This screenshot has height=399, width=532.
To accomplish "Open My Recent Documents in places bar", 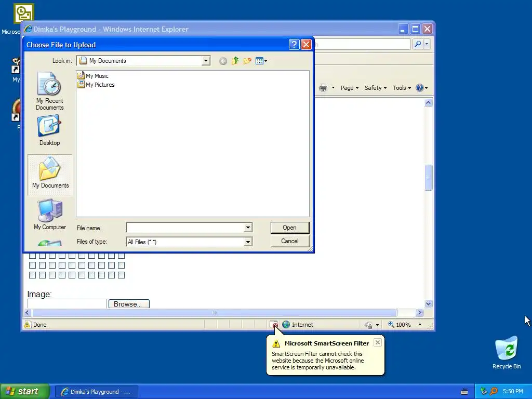I will point(49,91).
